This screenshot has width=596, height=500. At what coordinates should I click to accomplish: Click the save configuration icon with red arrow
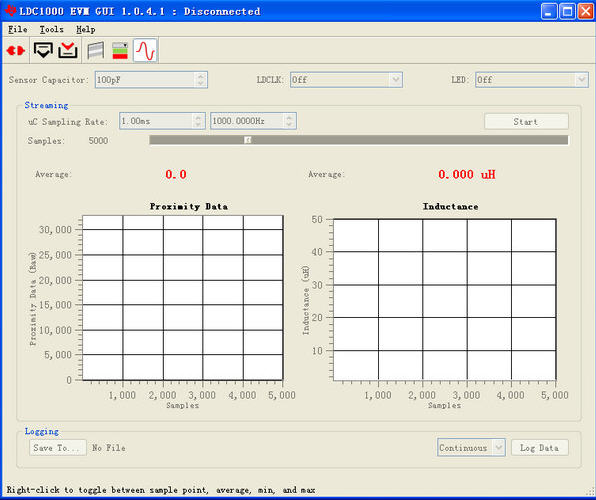point(68,50)
